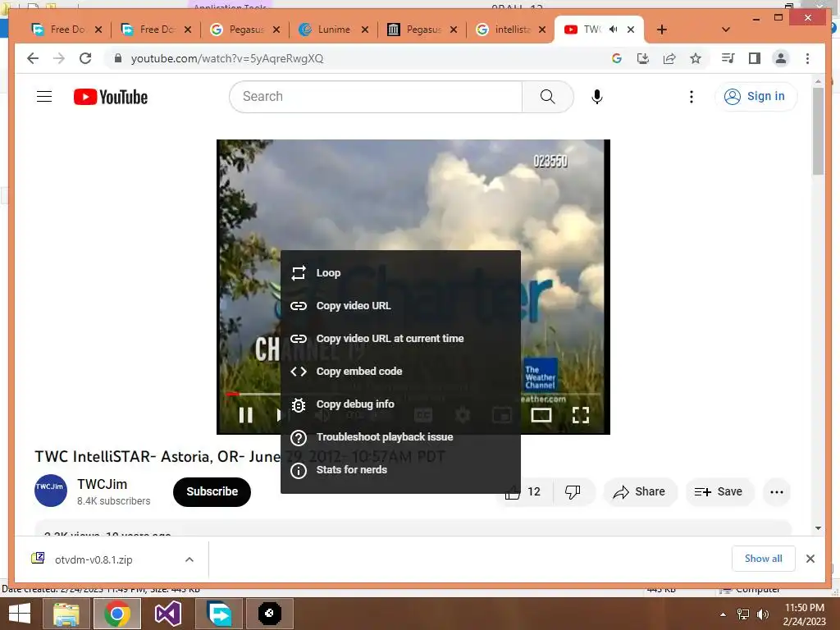Screen dimensions: 840x630
Task: Open a new tab with plus button
Action: 662,30
